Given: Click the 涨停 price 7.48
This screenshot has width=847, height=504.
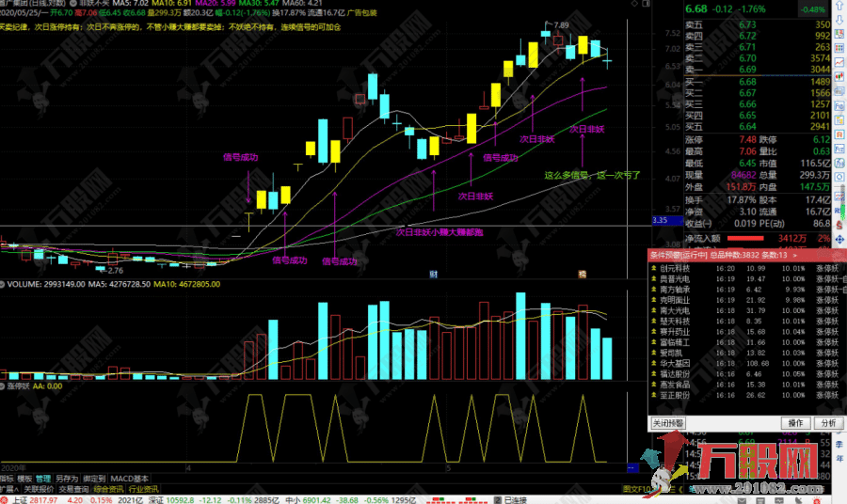Looking at the screenshot, I should 747,140.
